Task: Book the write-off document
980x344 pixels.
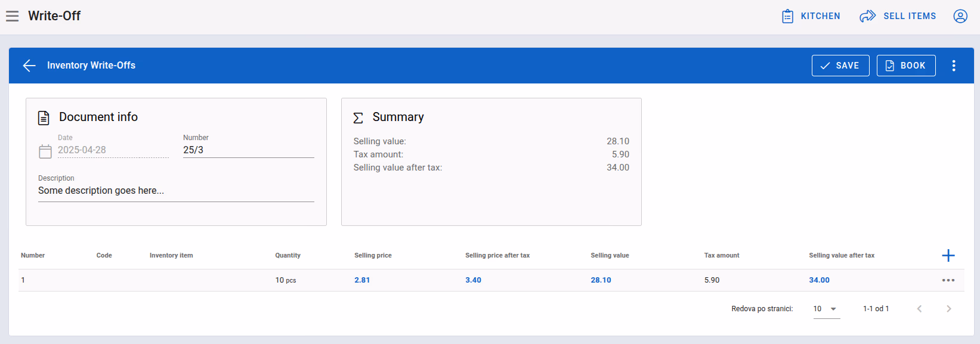Action: click(906, 66)
